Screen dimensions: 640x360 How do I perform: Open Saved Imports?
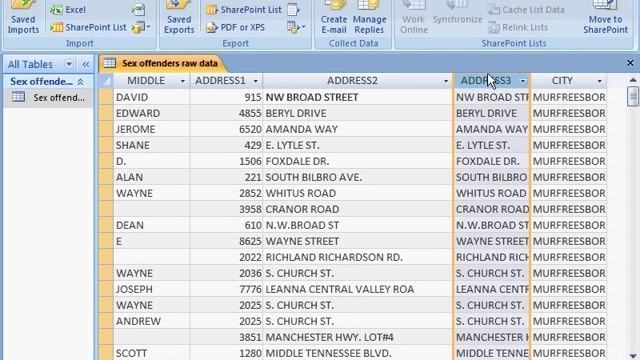(x=23, y=18)
